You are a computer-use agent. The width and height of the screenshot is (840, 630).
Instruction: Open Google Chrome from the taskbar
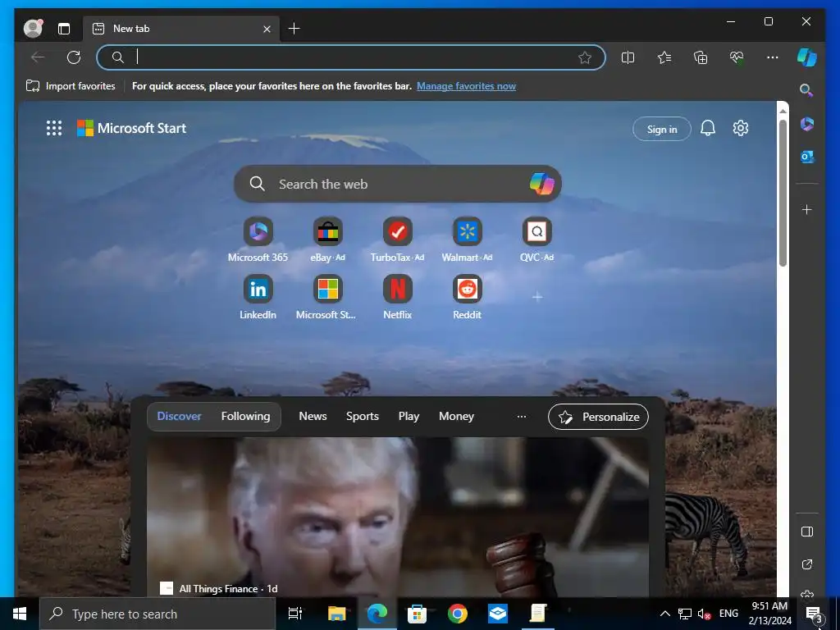tap(458, 614)
